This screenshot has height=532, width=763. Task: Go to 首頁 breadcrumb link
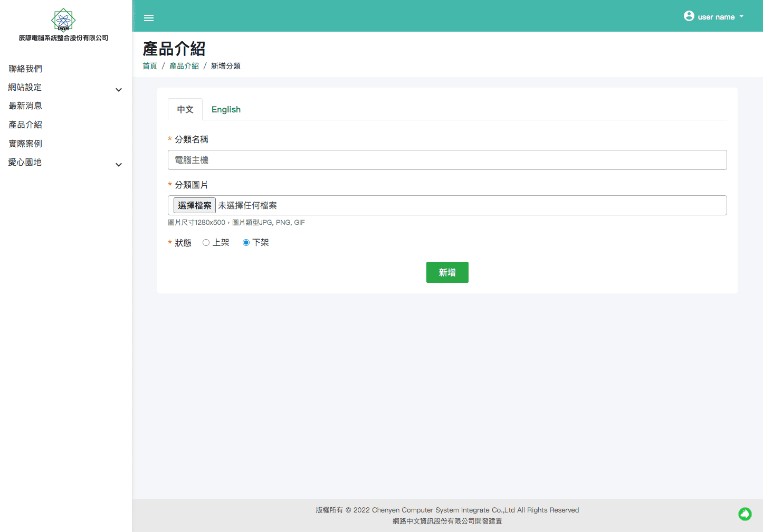tap(150, 66)
